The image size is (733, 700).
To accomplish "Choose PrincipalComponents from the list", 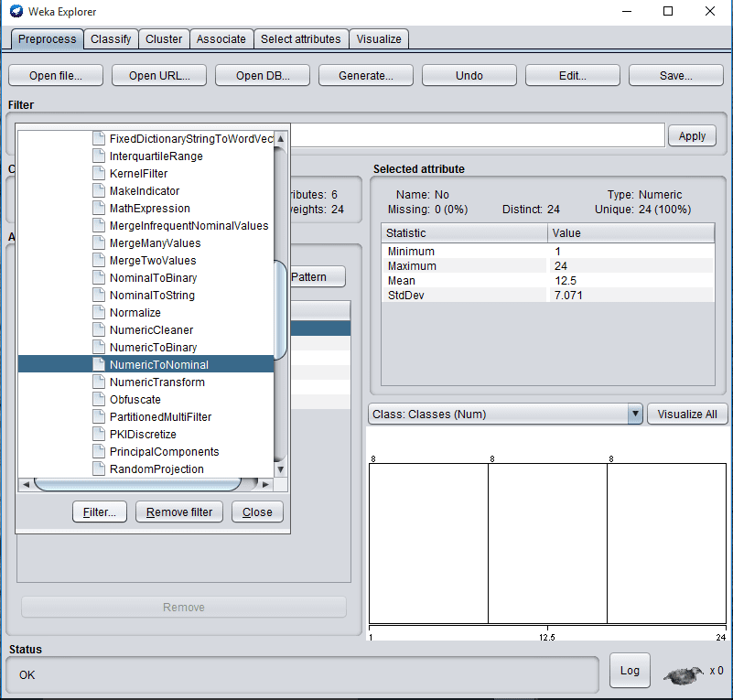I will (164, 451).
